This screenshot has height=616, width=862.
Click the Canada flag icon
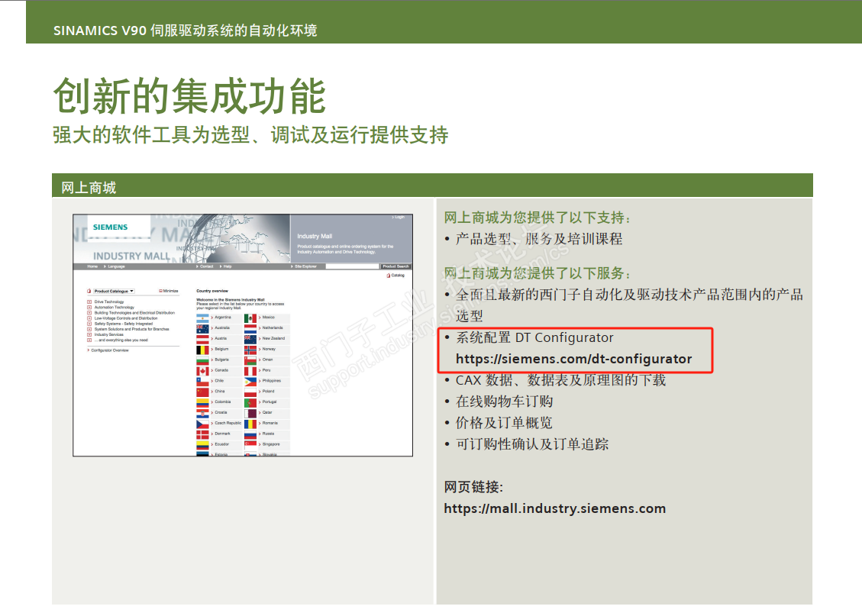pyautogui.click(x=202, y=370)
